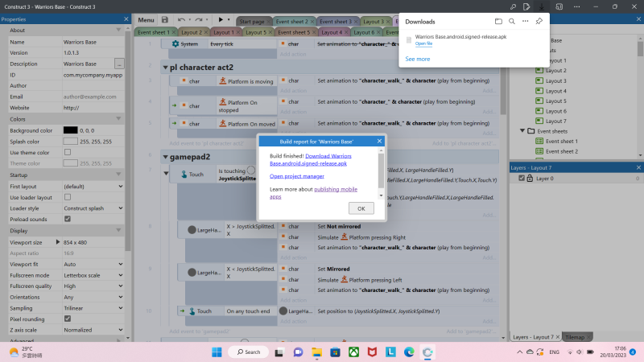The height and width of the screenshot is (362, 644).
Task: Click the redo arrow icon
Action: click(199, 19)
